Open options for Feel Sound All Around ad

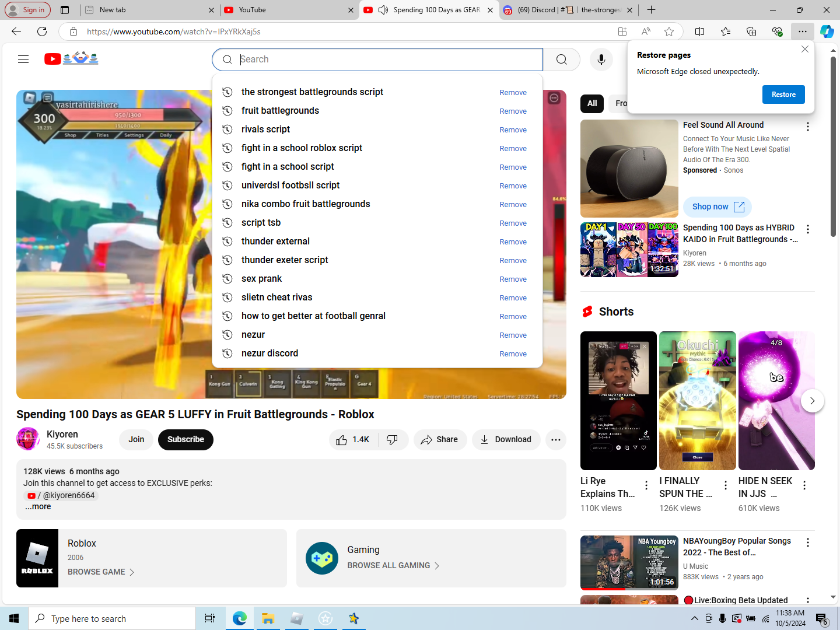coord(808,127)
